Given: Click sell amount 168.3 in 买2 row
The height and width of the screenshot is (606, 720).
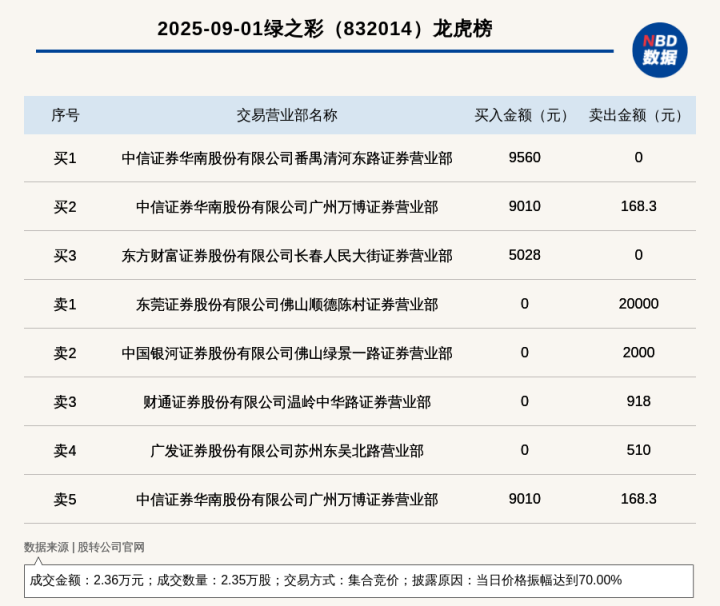Looking at the screenshot, I should [638, 206].
